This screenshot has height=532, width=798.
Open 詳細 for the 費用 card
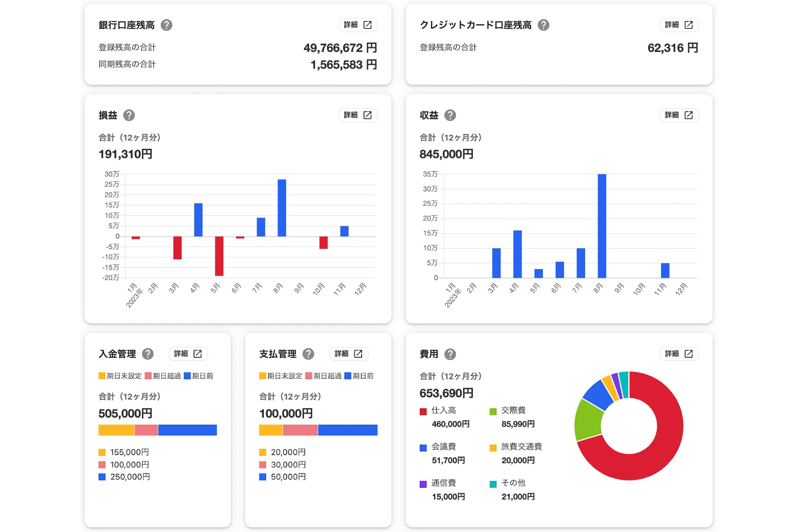coord(679,353)
